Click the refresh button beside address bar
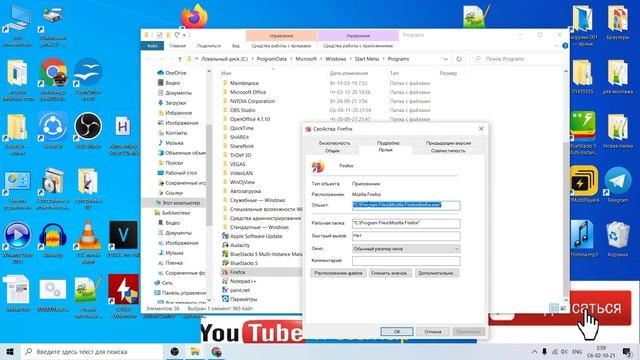 click(459, 59)
